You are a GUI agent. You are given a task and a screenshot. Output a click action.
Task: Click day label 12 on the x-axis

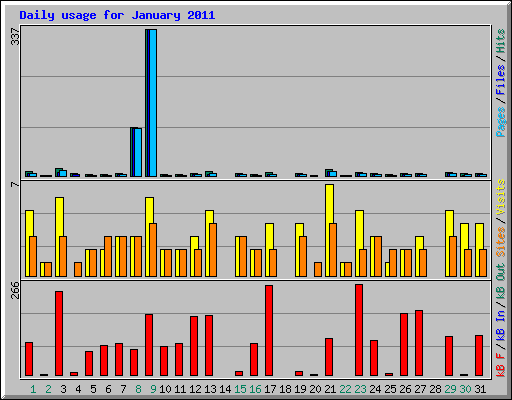[x=195, y=389]
